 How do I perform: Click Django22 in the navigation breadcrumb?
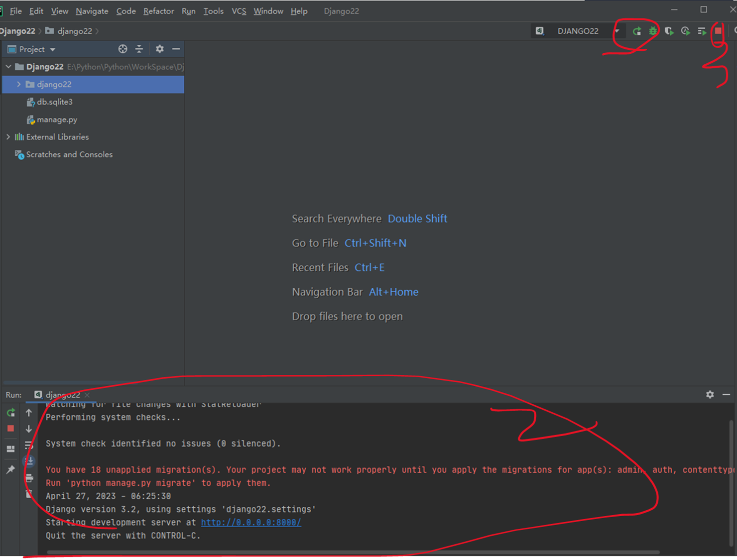coord(17,31)
